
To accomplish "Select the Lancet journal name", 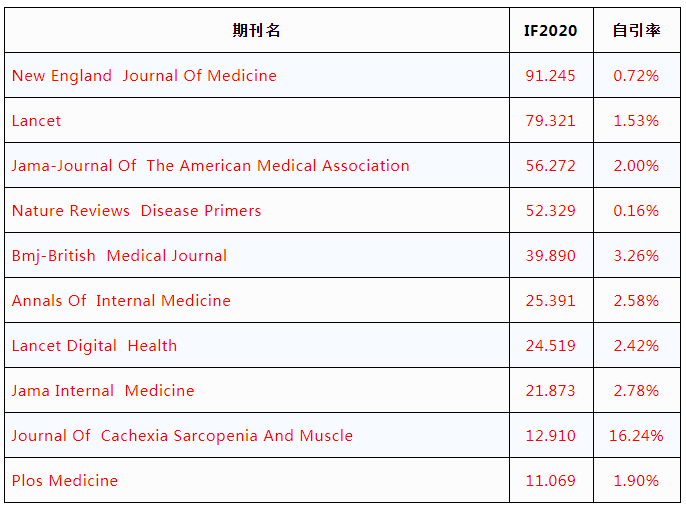I will [x=36, y=121].
